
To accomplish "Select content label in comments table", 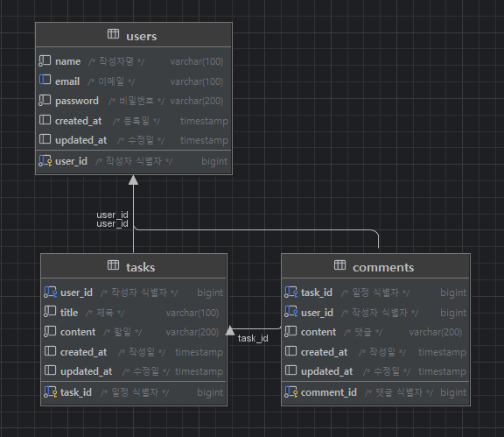I will [318, 332].
